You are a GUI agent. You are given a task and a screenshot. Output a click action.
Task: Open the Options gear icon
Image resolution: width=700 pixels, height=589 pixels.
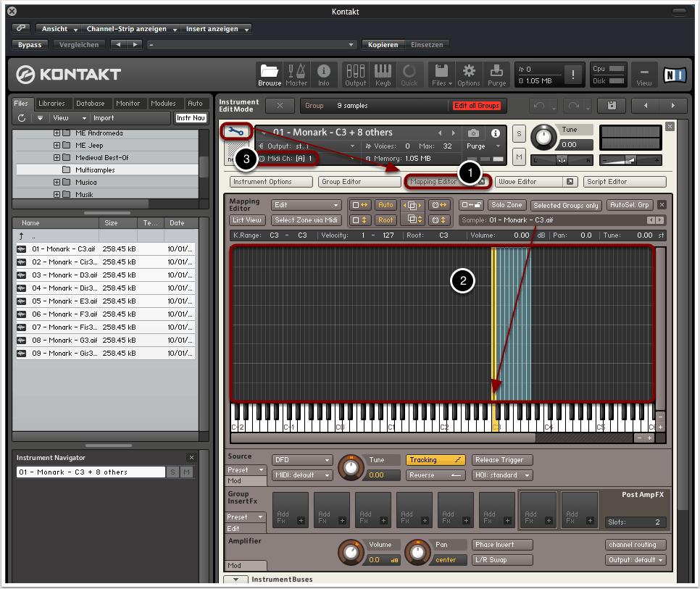click(x=469, y=74)
